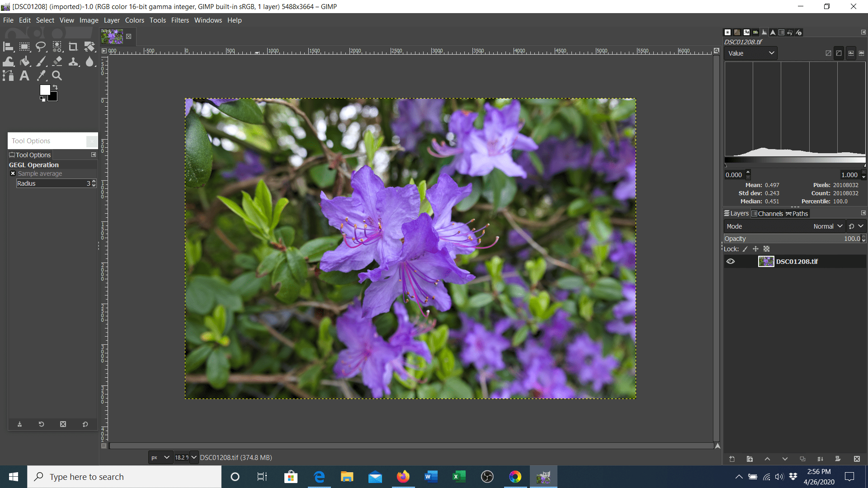The image size is (868, 488).
Task: Open the Brushes dock tab
Action: coord(727,33)
